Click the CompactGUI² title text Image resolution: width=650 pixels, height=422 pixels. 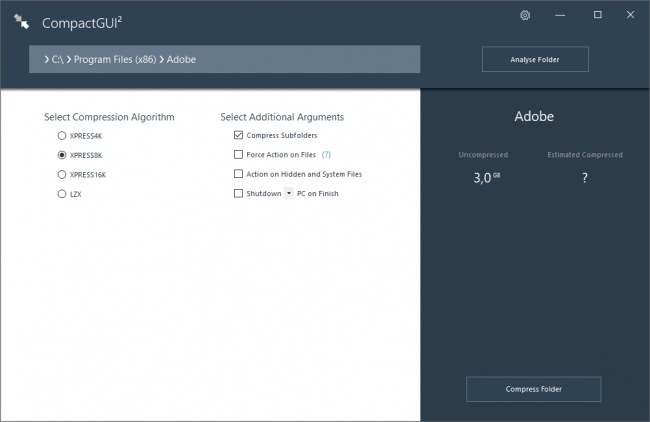click(82, 23)
